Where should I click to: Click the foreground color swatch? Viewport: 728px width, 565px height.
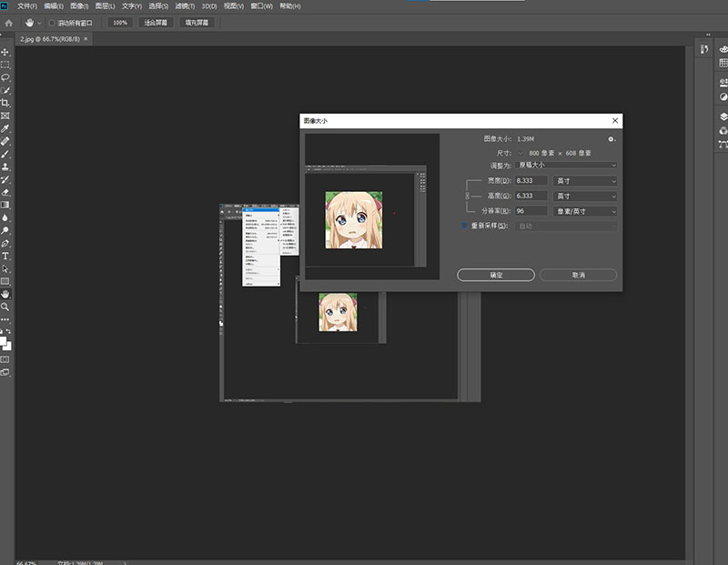coord(4,340)
